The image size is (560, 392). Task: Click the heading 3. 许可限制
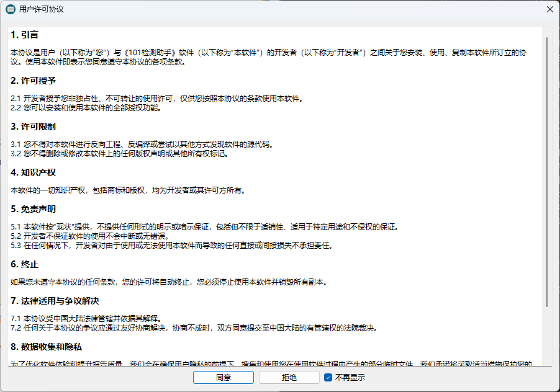tap(34, 127)
